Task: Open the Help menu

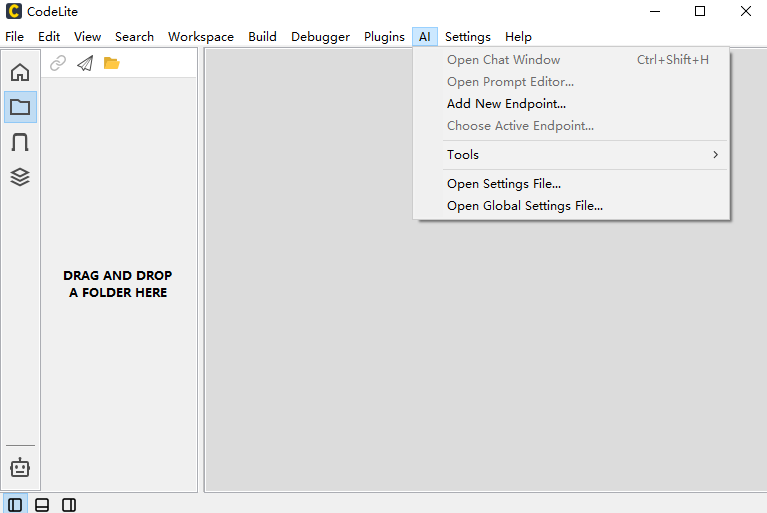Action: point(518,37)
